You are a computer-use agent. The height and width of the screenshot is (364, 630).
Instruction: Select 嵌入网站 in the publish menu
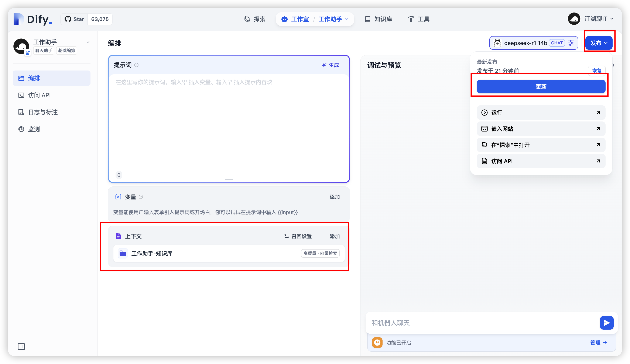coord(541,129)
